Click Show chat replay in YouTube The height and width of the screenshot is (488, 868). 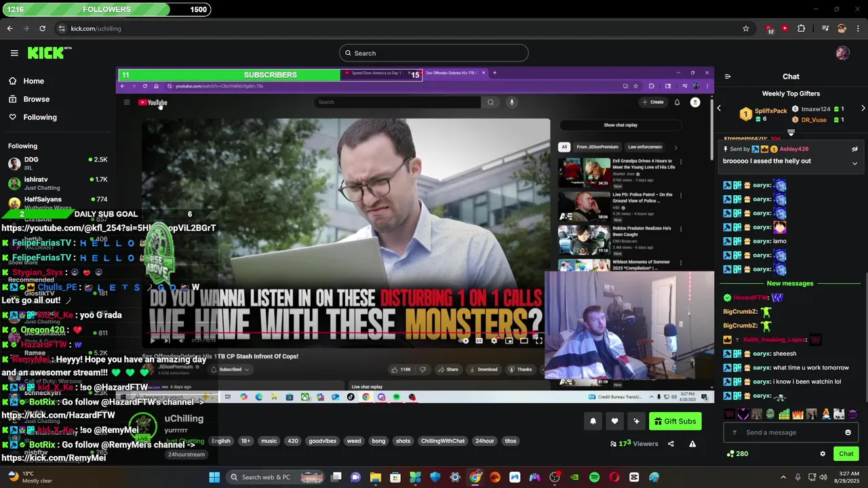[x=620, y=125]
